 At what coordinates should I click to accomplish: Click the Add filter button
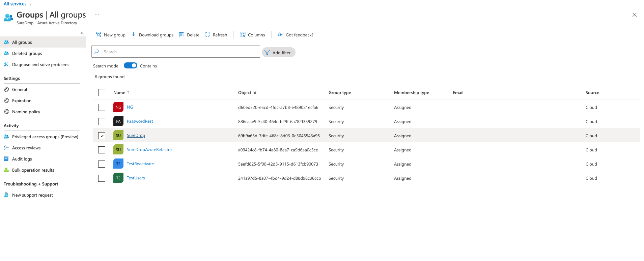(279, 53)
